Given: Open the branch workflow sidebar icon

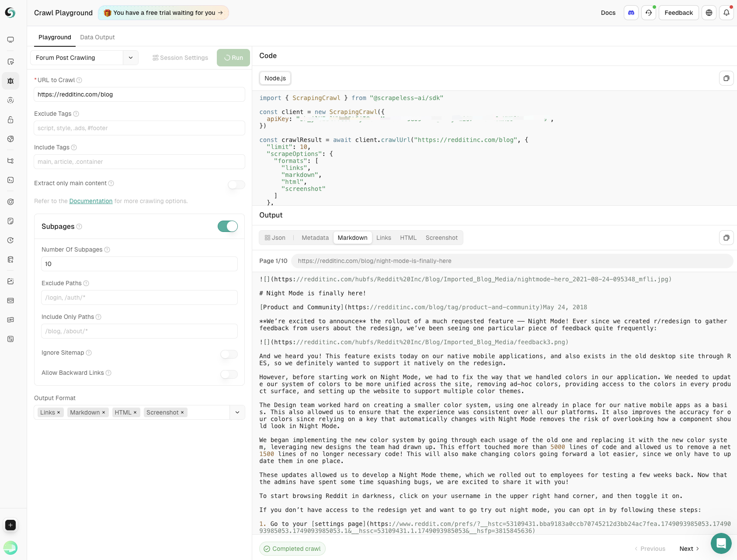Looking at the screenshot, I should (x=10, y=161).
